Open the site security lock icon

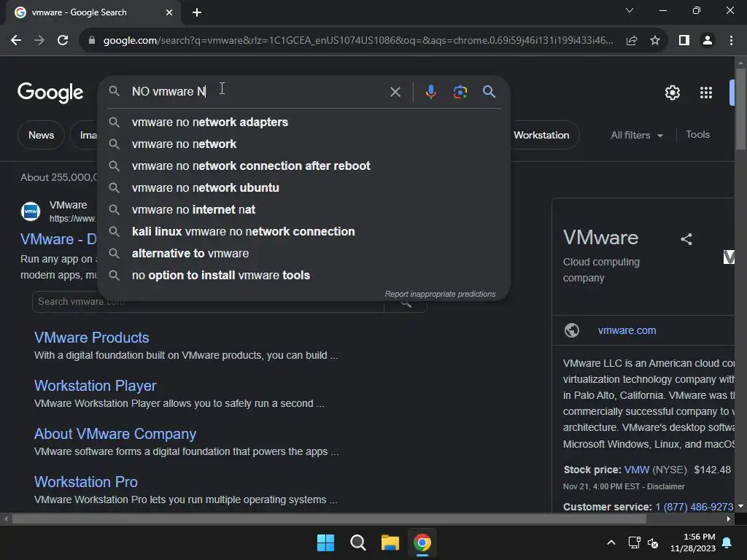pyautogui.click(x=92, y=41)
